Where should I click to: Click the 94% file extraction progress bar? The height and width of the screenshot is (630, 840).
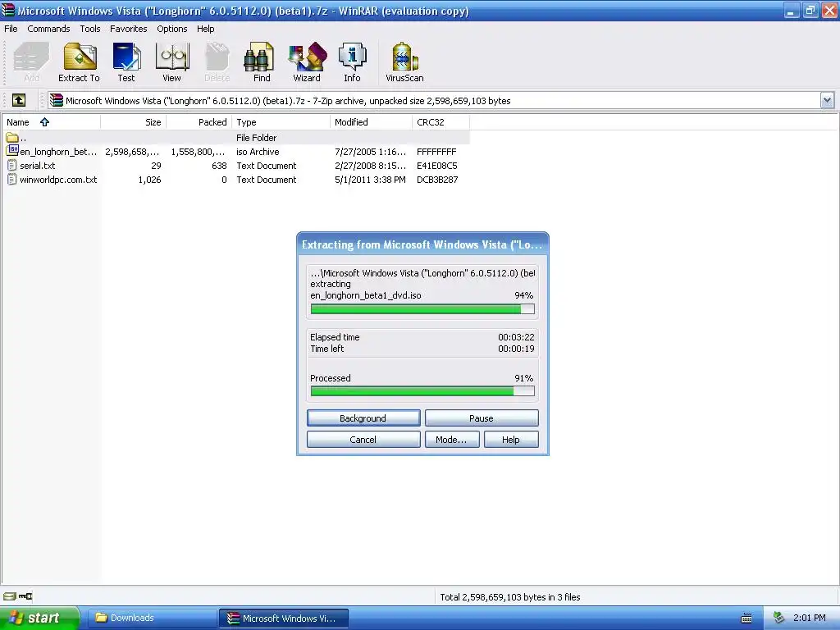[x=422, y=309]
